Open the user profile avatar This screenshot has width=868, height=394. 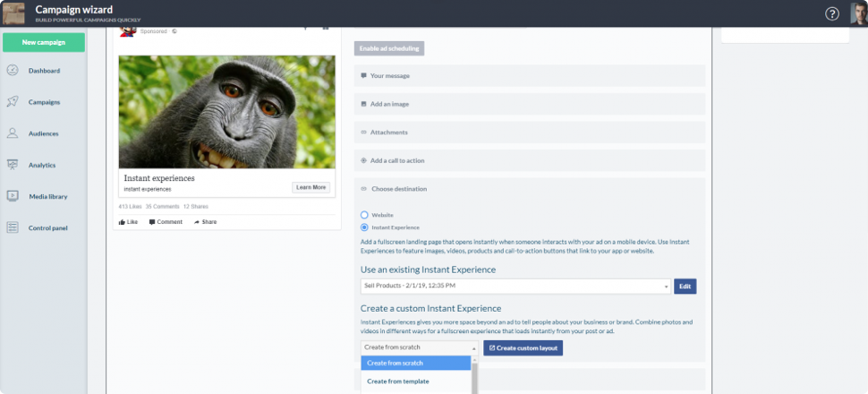pos(858,13)
